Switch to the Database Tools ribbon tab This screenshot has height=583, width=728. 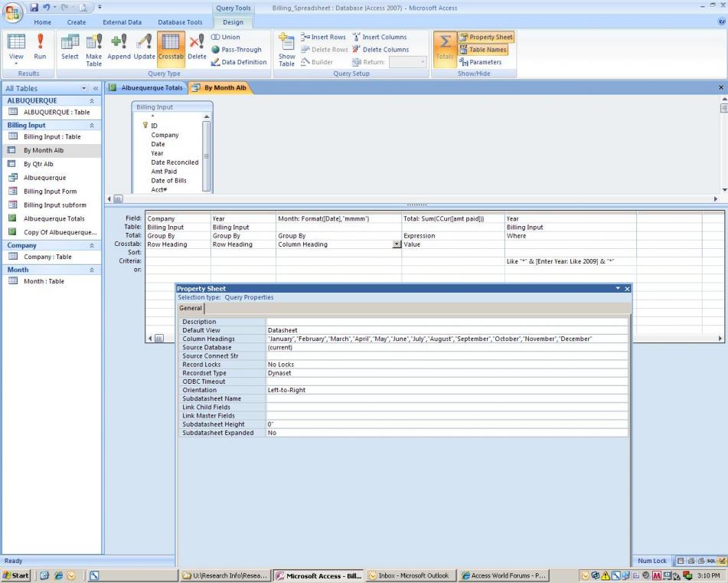(180, 22)
